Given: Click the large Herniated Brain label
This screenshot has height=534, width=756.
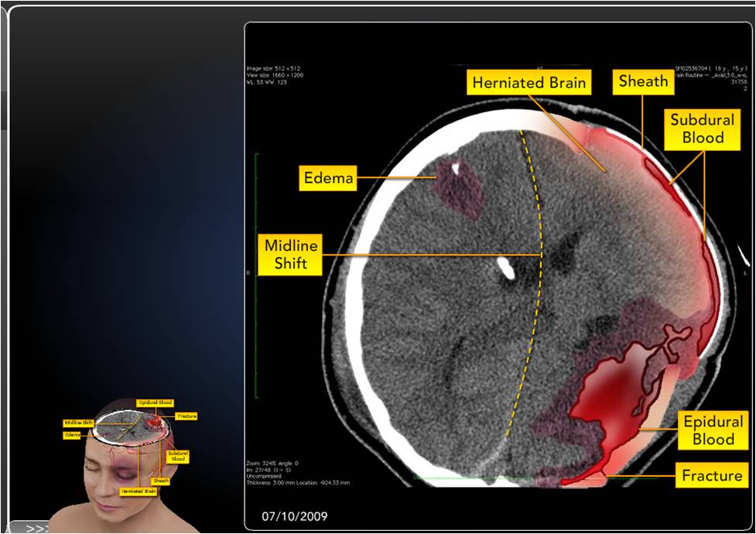Looking at the screenshot, I should click(x=529, y=83).
